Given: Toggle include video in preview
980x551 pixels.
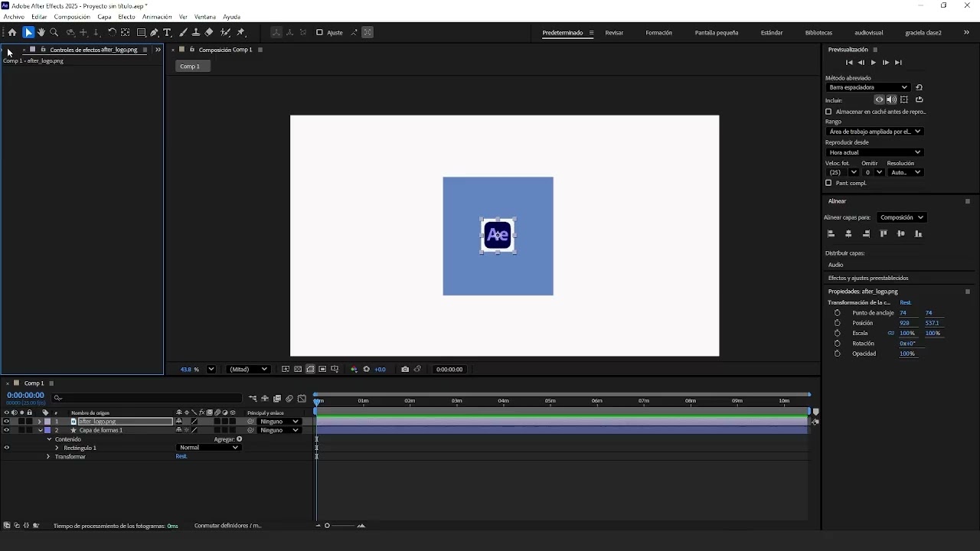Looking at the screenshot, I should (880, 99).
